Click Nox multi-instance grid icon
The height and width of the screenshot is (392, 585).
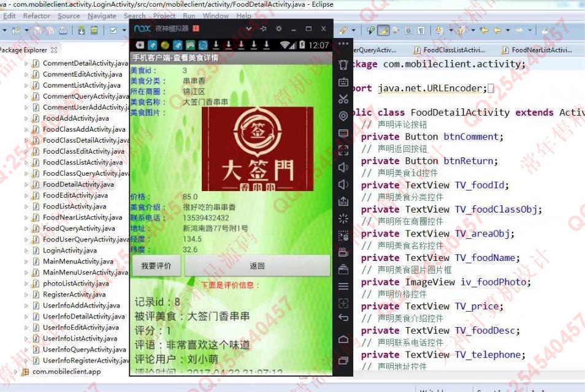point(343,303)
